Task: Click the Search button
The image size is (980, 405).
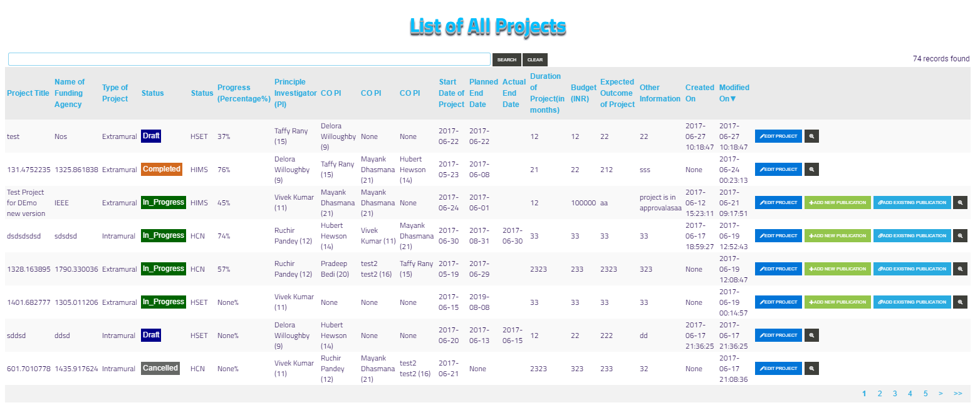Action: [506, 59]
